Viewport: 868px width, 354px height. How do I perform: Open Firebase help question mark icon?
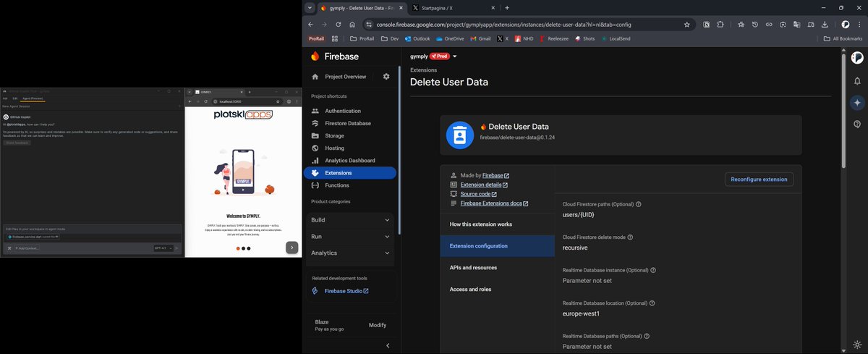(857, 124)
